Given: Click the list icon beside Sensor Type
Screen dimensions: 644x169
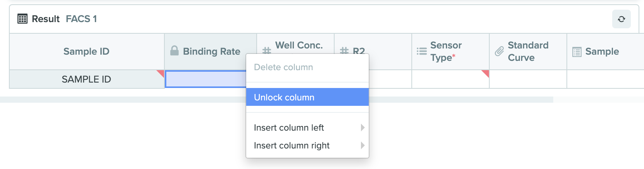Looking at the screenshot, I should point(421,51).
